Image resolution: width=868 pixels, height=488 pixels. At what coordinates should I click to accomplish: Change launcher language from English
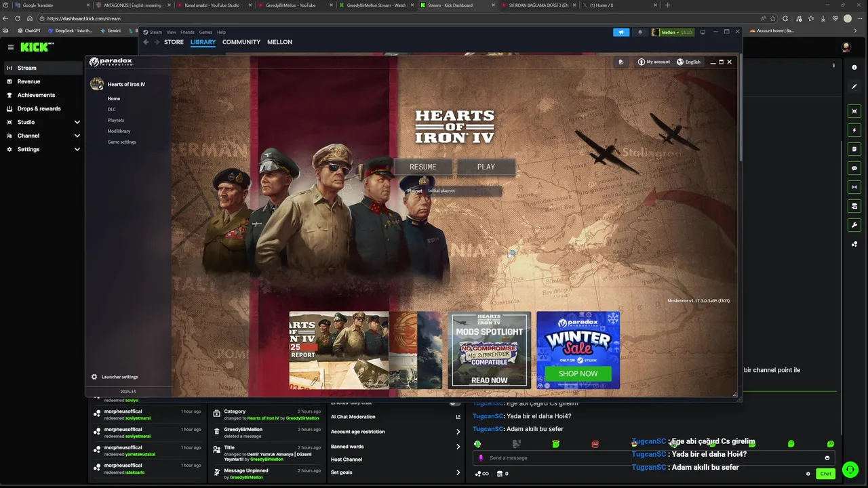coord(688,62)
